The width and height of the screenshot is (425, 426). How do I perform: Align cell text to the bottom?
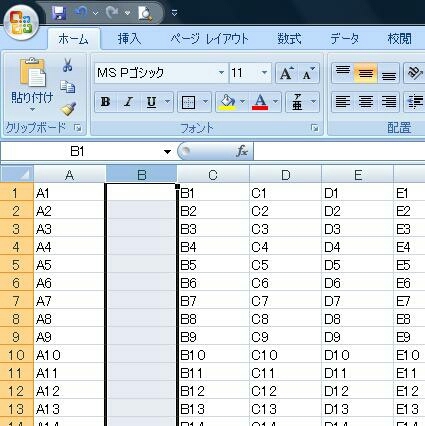[389, 73]
